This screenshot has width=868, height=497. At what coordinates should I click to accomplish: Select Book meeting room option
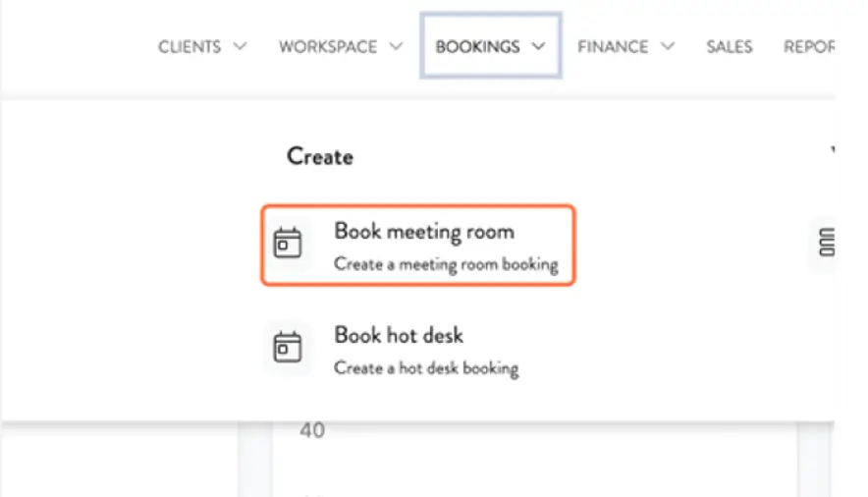(x=418, y=246)
